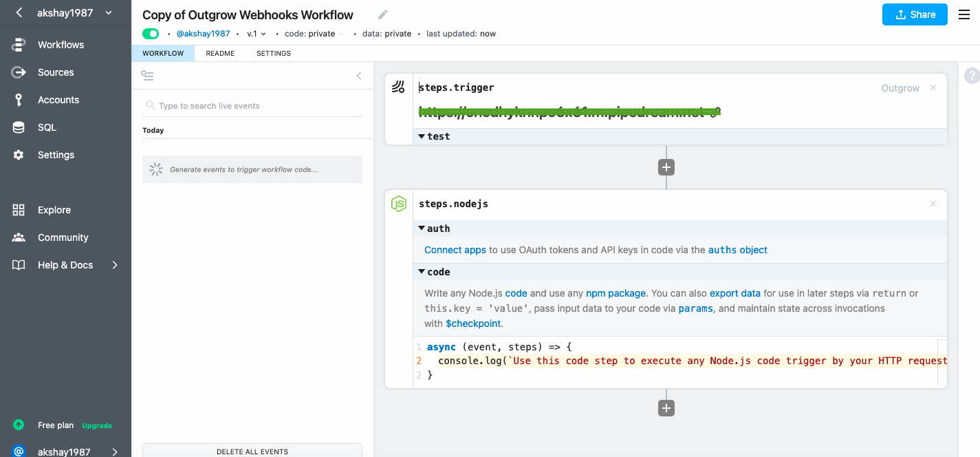Click the Free plan upgrade arrow icon
This screenshot has height=457, width=980.
click(19, 425)
